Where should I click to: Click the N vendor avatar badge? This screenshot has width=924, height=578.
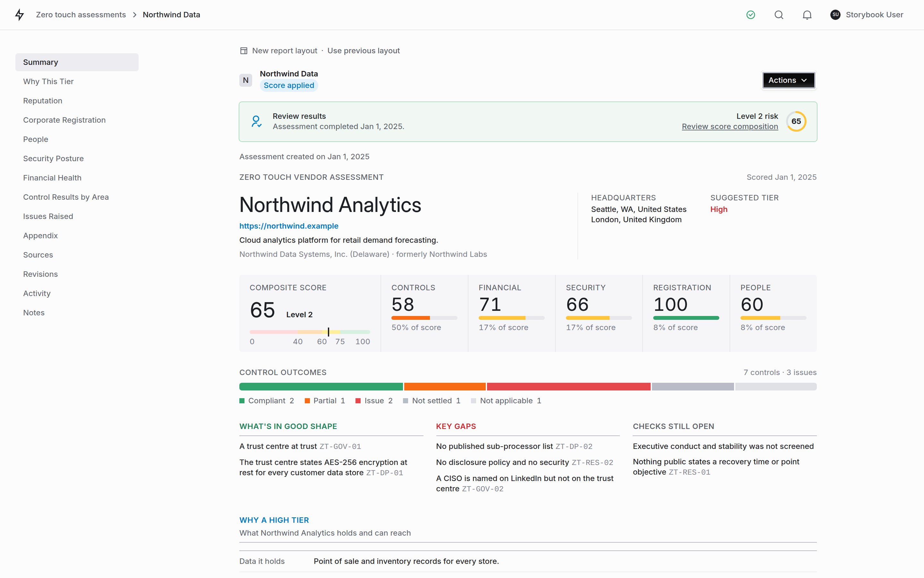point(245,80)
